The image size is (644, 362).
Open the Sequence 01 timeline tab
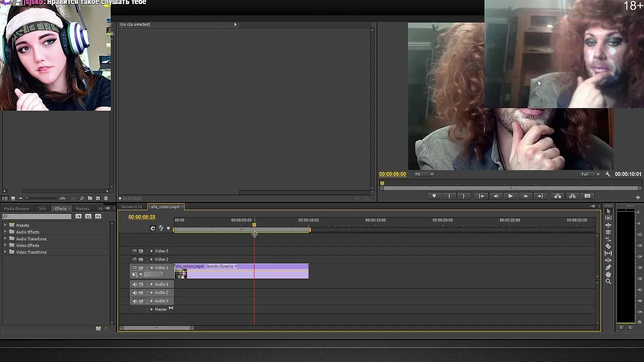(x=131, y=207)
